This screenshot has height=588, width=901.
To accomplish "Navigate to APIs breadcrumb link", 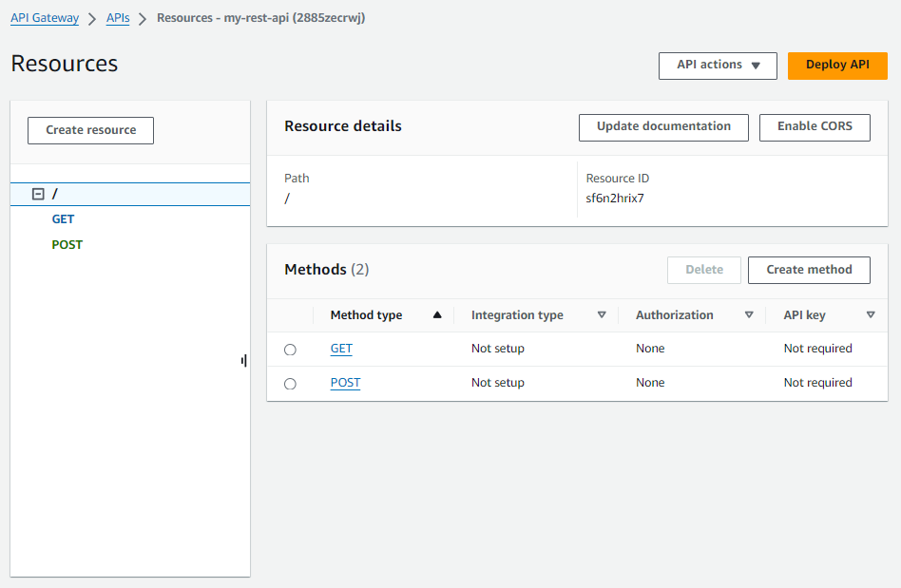I will pyautogui.click(x=118, y=18).
